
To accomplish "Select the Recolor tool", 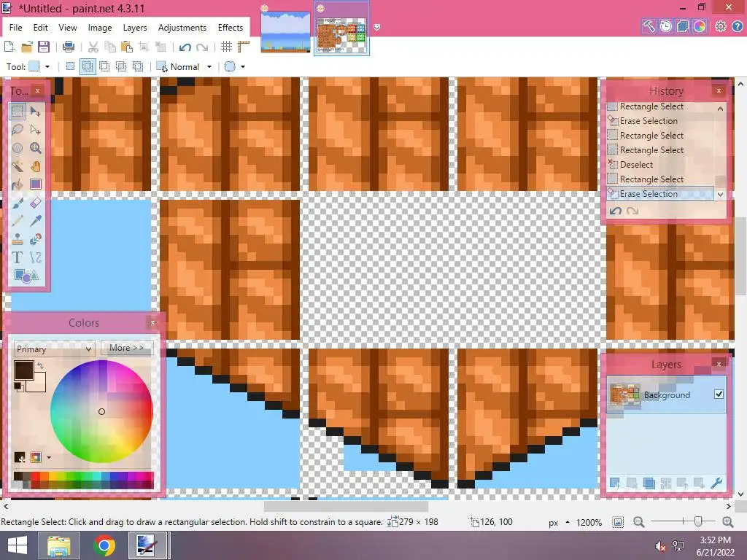I will click(36, 239).
